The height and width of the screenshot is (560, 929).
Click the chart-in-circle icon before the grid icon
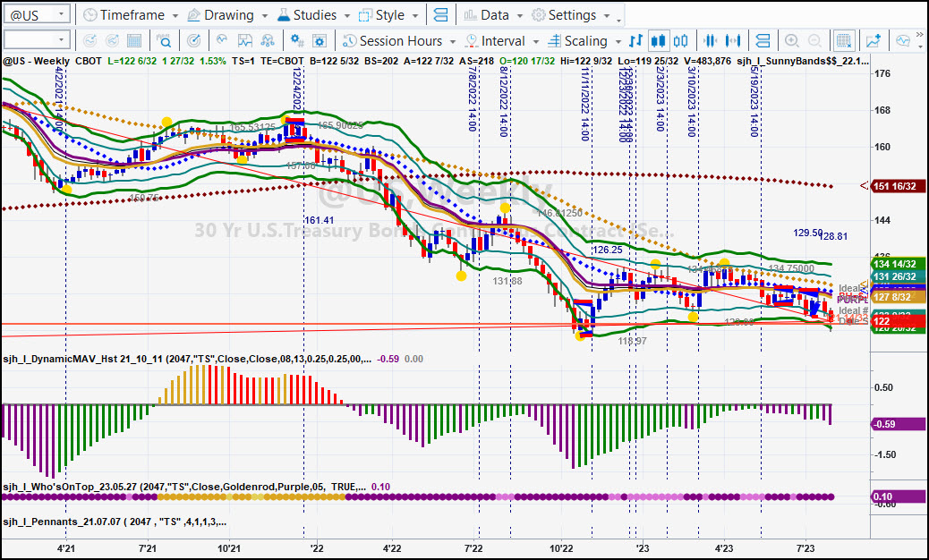tap(112, 41)
